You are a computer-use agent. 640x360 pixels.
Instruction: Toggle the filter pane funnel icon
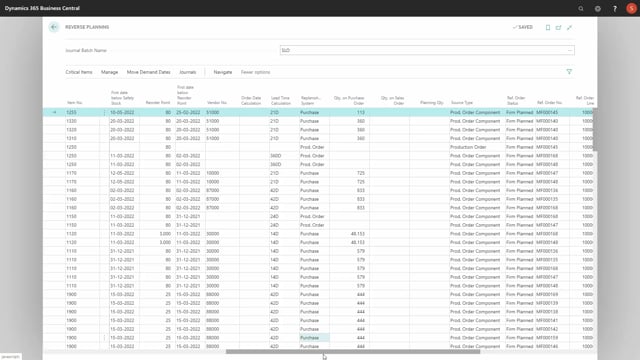coord(569,72)
